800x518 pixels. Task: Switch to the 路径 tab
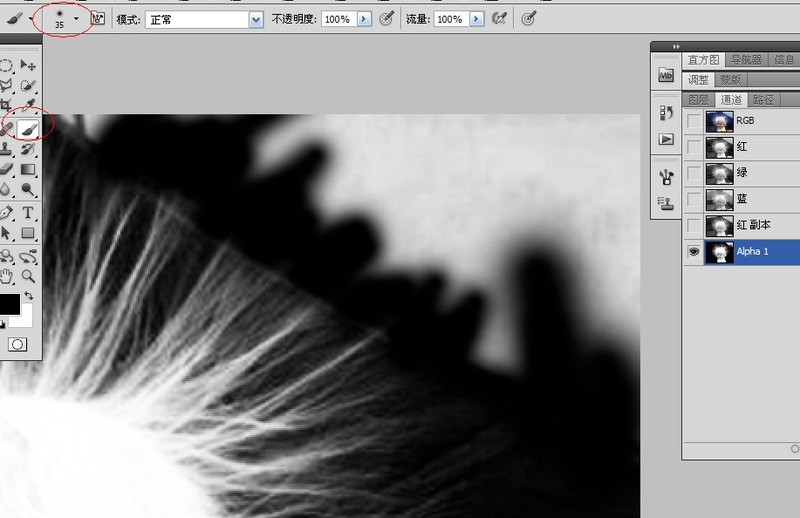[763, 100]
